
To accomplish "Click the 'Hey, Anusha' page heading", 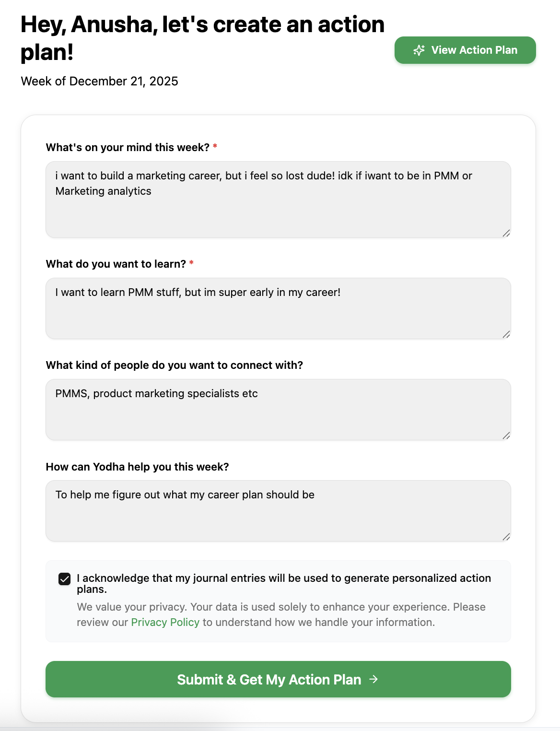I will 202,38.
